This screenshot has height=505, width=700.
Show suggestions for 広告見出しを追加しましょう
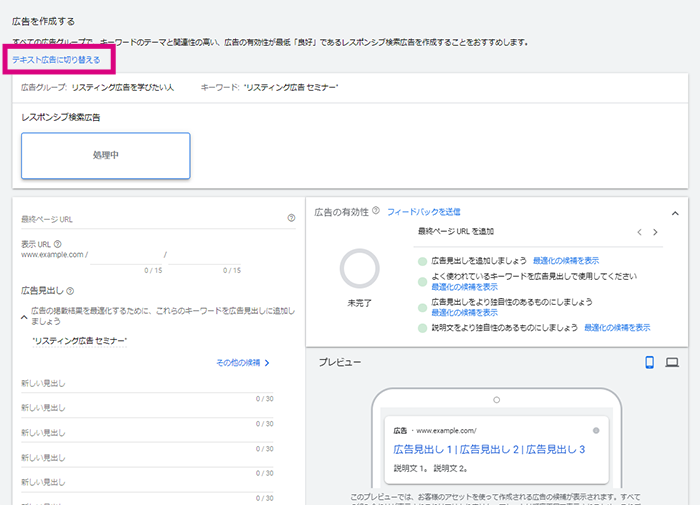(566, 261)
